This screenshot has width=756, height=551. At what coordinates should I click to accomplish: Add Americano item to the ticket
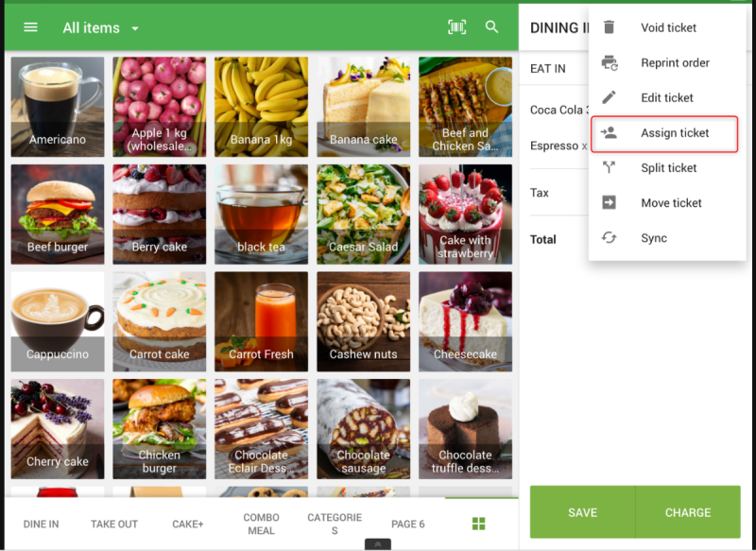point(58,106)
